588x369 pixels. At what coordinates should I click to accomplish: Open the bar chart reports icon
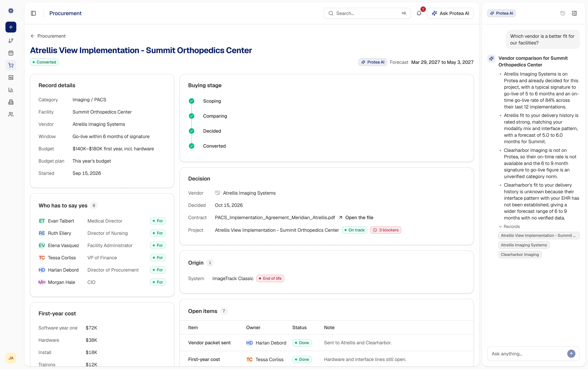pos(11,90)
